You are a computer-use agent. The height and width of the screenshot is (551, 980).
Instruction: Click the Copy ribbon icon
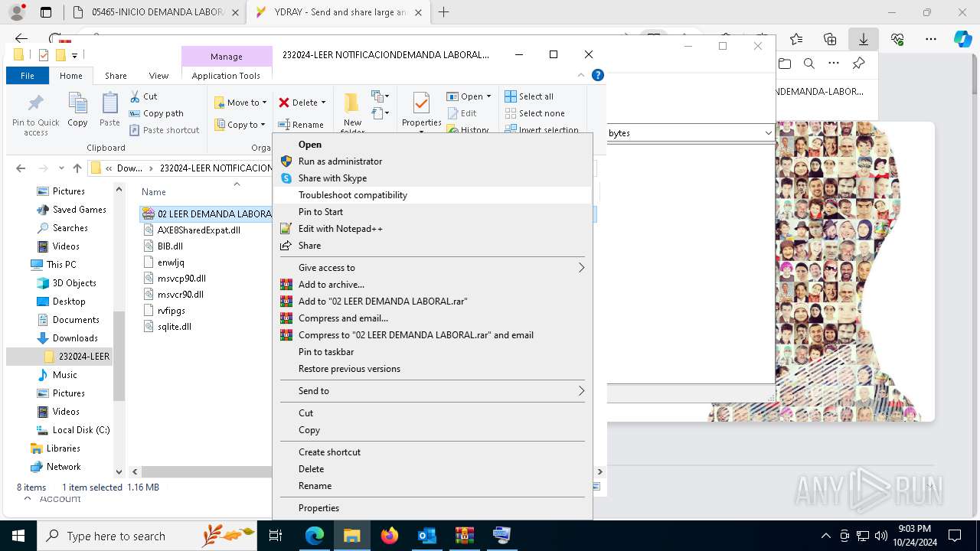pyautogui.click(x=77, y=109)
